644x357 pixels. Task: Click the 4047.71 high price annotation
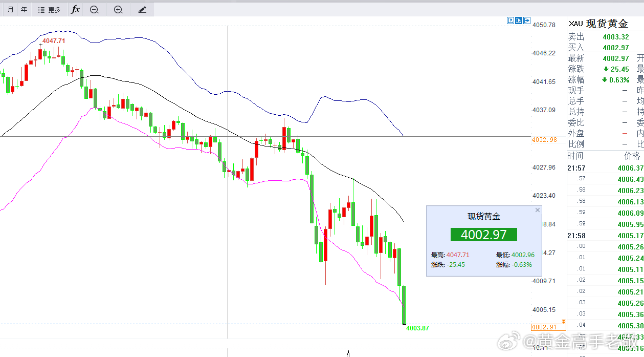(x=54, y=40)
